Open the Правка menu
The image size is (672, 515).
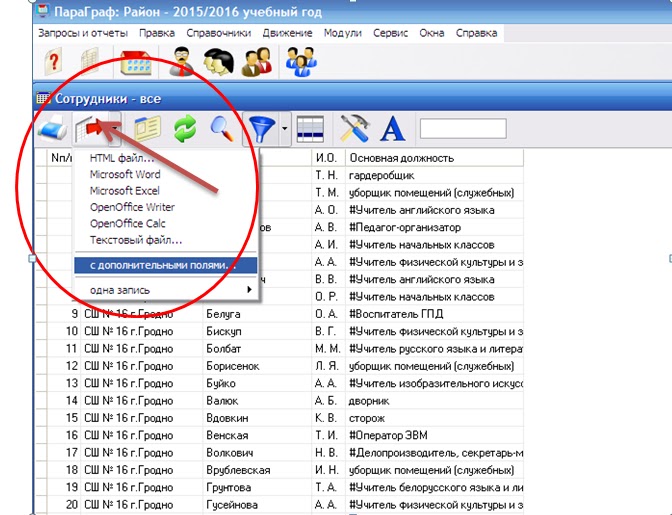(157, 33)
